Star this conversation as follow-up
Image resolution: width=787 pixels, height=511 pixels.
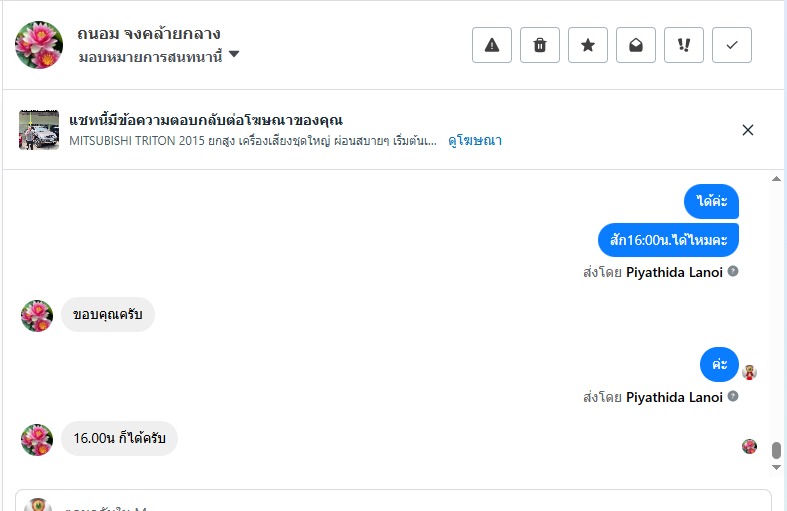click(x=588, y=45)
